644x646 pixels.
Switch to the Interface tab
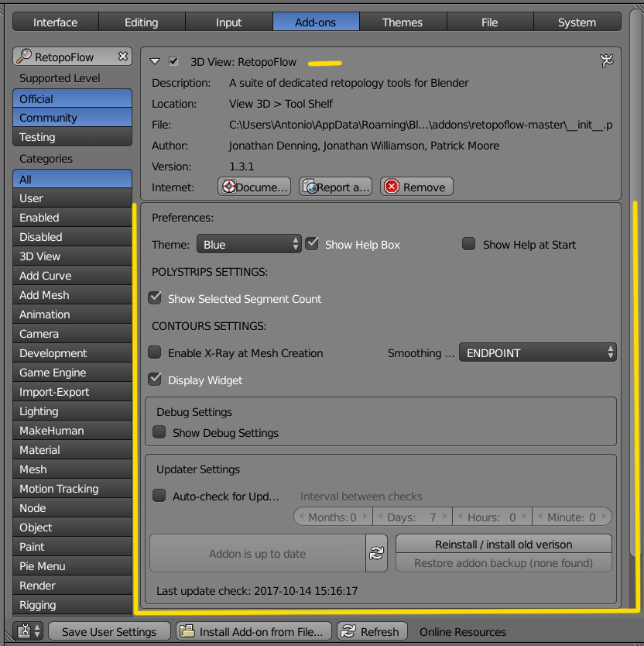click(56, 22)
